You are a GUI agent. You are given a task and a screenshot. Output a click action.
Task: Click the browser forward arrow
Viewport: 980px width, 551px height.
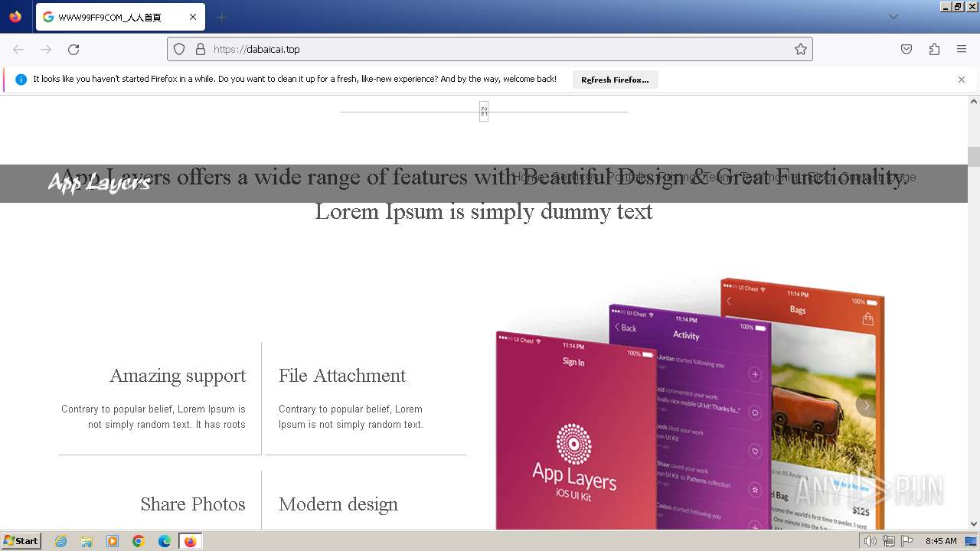click(46, 49)
